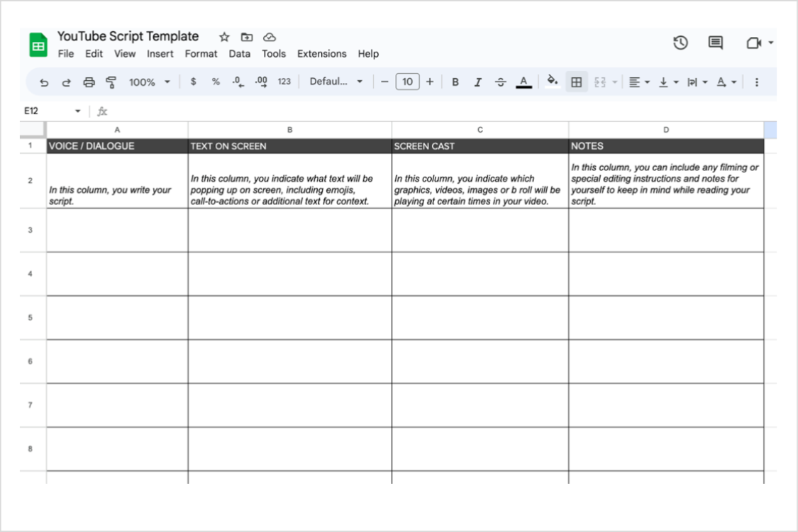Select column A header
This screenshot has width=798, height=532.
tap(117, 130)
